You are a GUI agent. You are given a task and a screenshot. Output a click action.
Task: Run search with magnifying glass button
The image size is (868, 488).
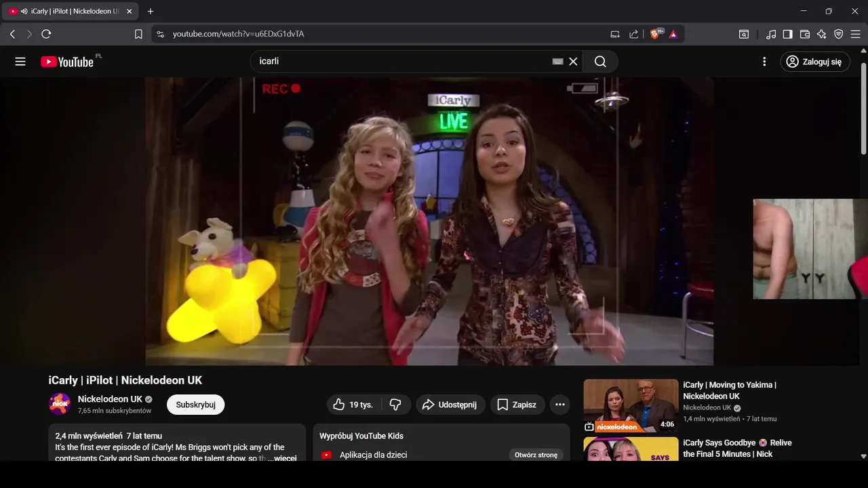[x=600, y=62]
